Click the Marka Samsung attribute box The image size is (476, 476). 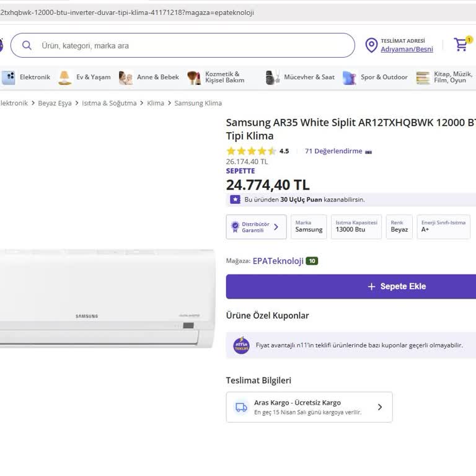click(x=309, y=227)
